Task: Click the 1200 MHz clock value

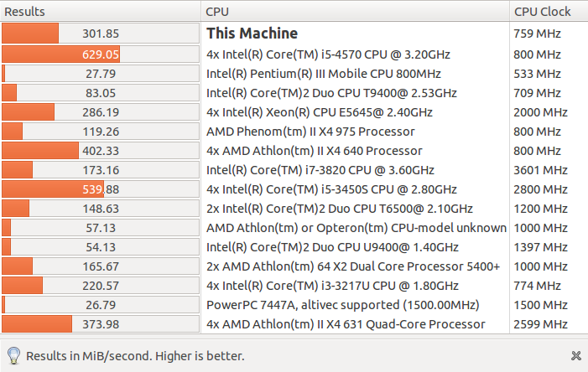Action: click(540, 209)
